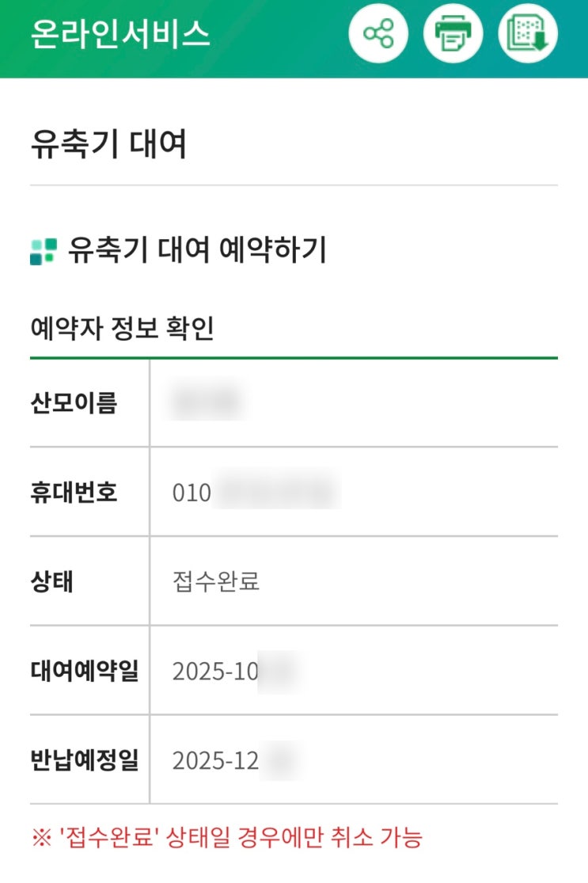Click the 예약자 정보 확인 heading
Viewport: 588px width, 883px height.
tap(122, 329)
